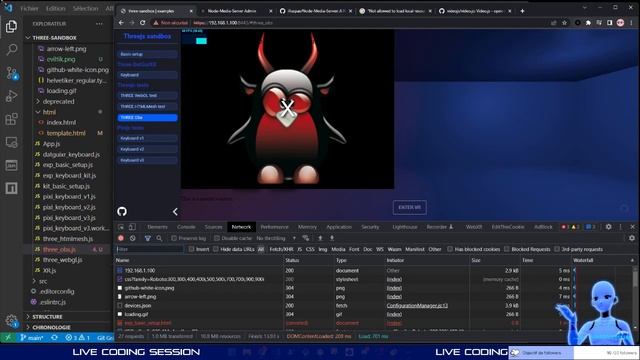Open Run and Debug view

click(x=11, y=96)
